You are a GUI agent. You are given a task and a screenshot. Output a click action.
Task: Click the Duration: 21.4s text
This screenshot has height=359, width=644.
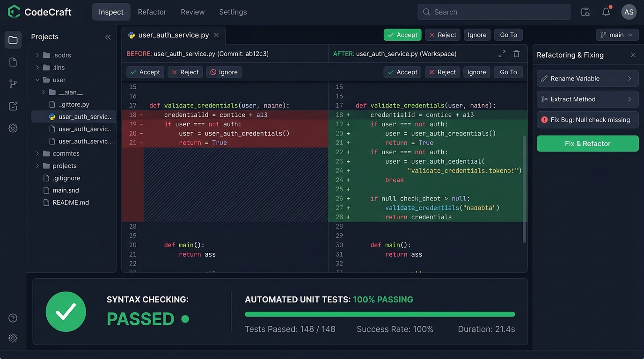(486, 330)
